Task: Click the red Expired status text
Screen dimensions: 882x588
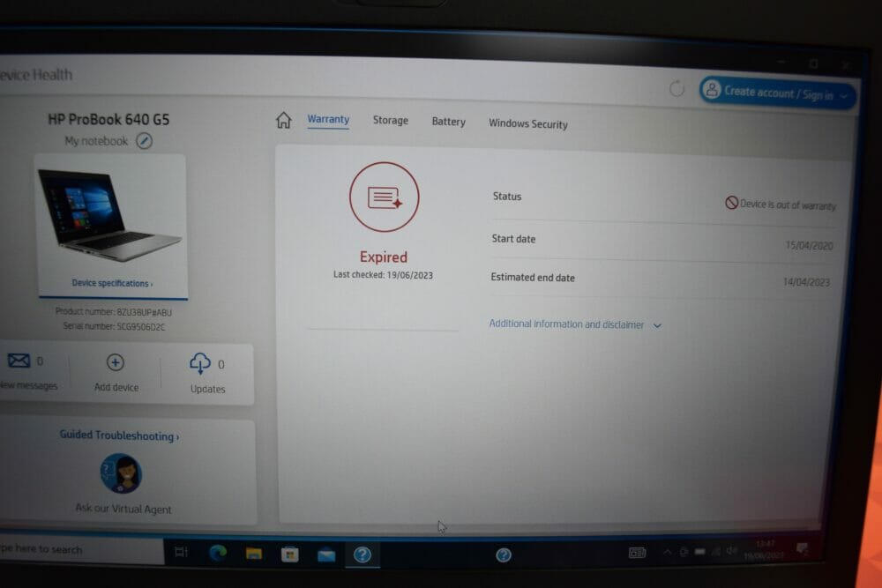Action: click(x=384, y=257)
